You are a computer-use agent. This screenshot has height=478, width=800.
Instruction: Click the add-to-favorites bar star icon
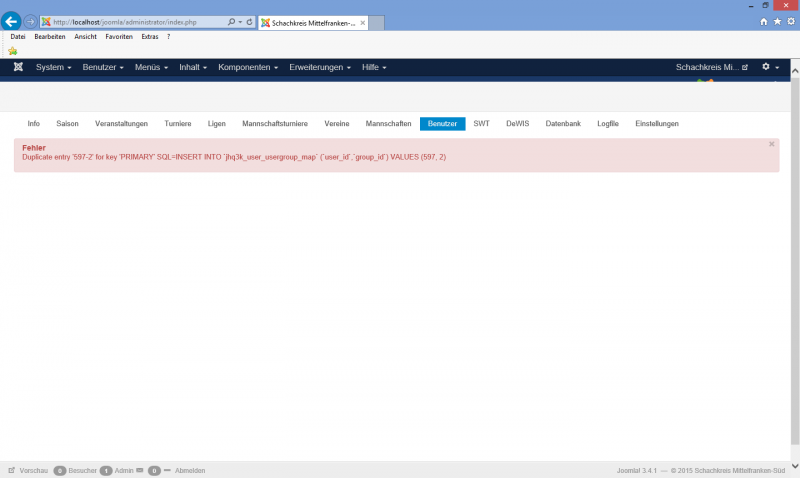point(13,50)
